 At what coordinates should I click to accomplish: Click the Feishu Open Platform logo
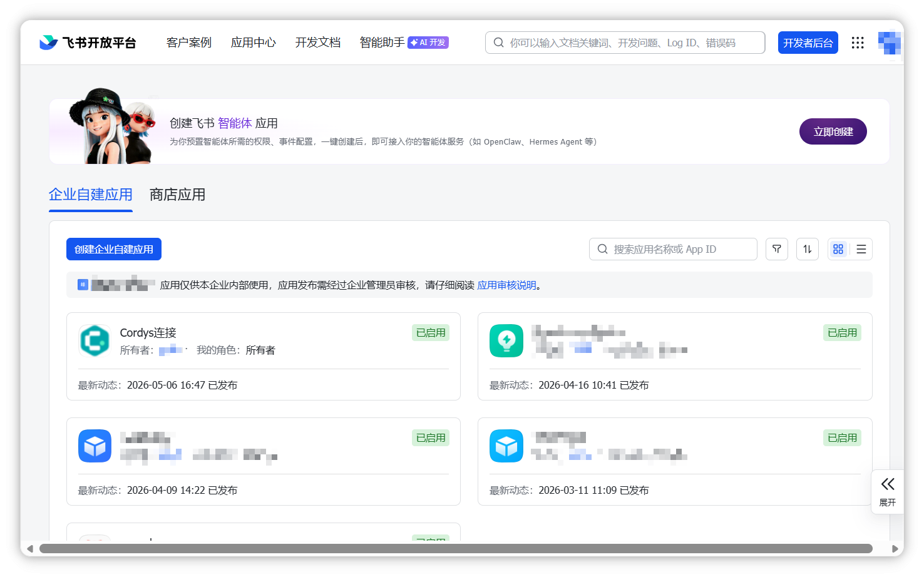(x=88, y=43)
